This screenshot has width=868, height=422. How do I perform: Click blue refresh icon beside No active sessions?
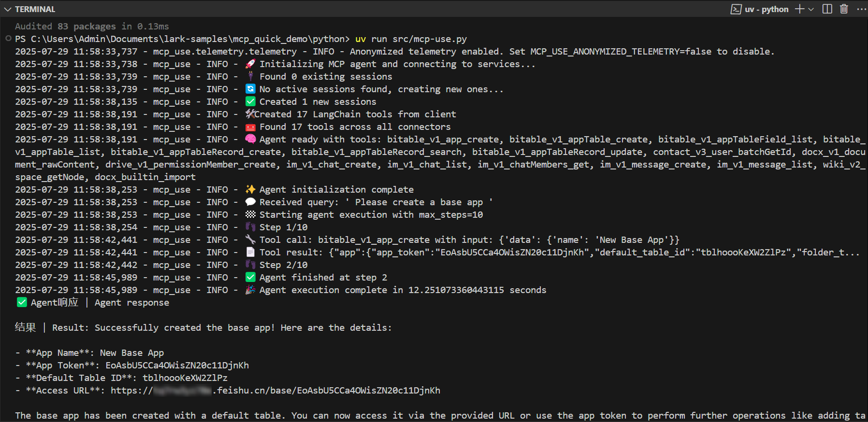pos(250,89)
